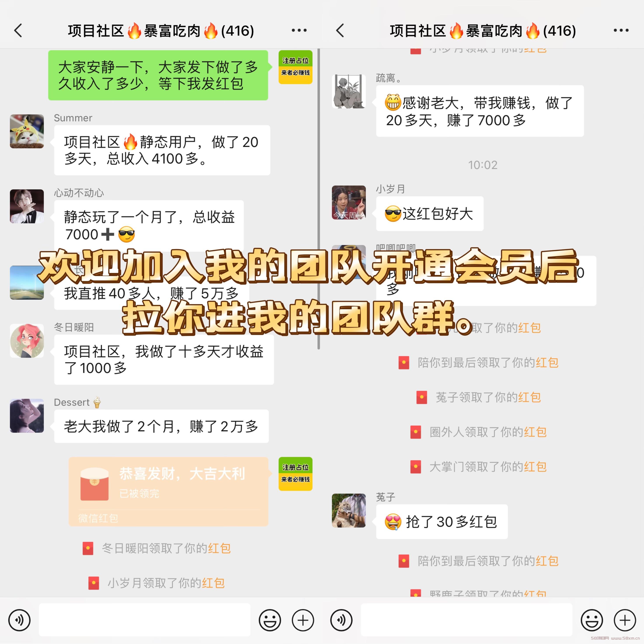Open 小岁月's profile avatar
The height and width of the screenshot is (644, 644).
pos(349,203)
